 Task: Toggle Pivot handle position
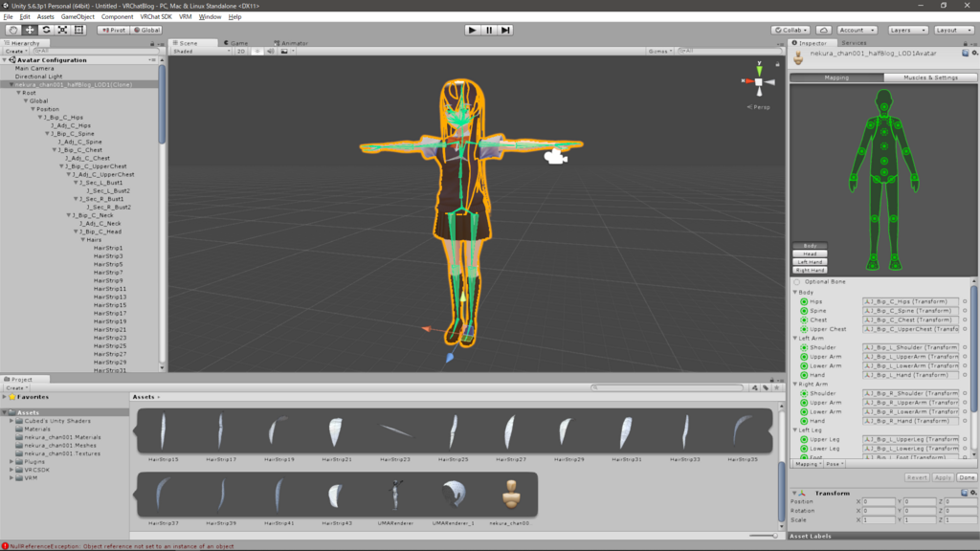click(x=114, y=30)
